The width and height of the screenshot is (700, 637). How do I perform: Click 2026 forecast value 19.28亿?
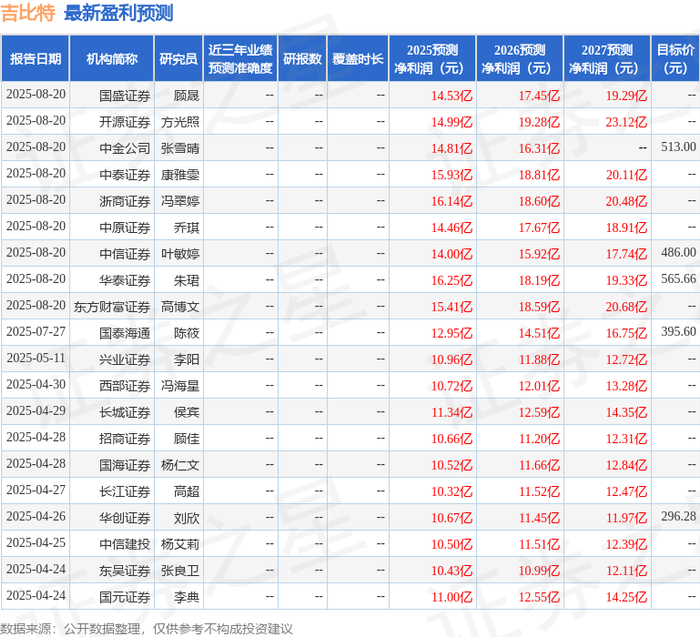coord(539,122)
